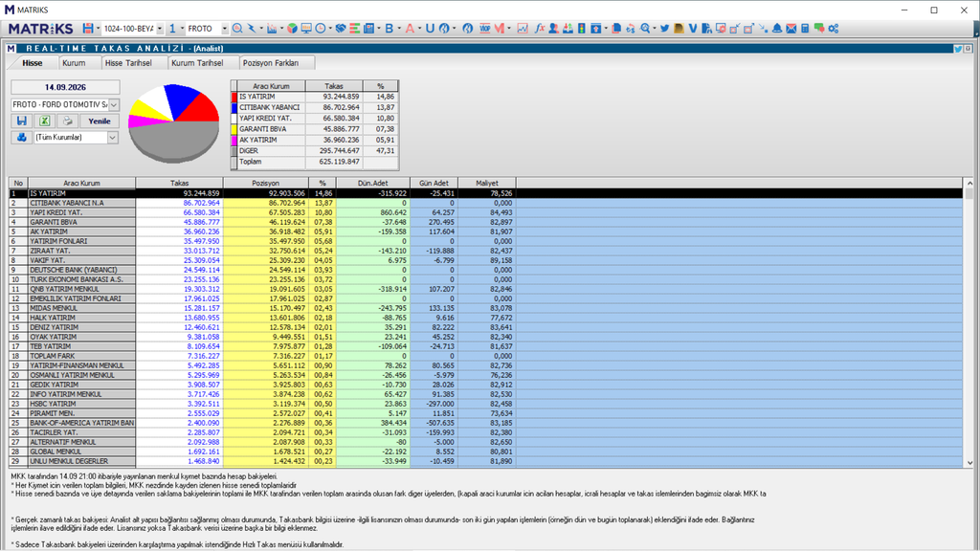This screenshot has height=551, width=980.
Task: Click the green chat bubble icon
Action: (x=819, y=29)
